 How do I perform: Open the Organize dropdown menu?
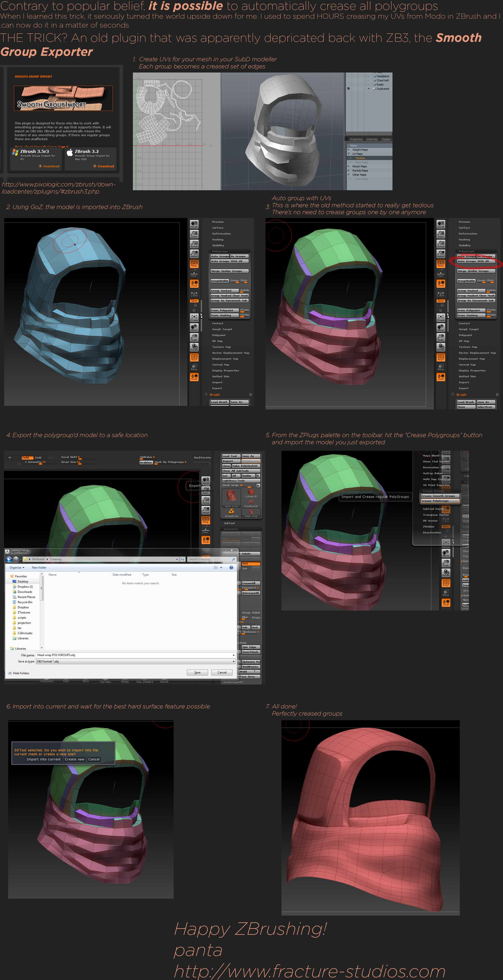pyautogui.click(x=17, y=567)
